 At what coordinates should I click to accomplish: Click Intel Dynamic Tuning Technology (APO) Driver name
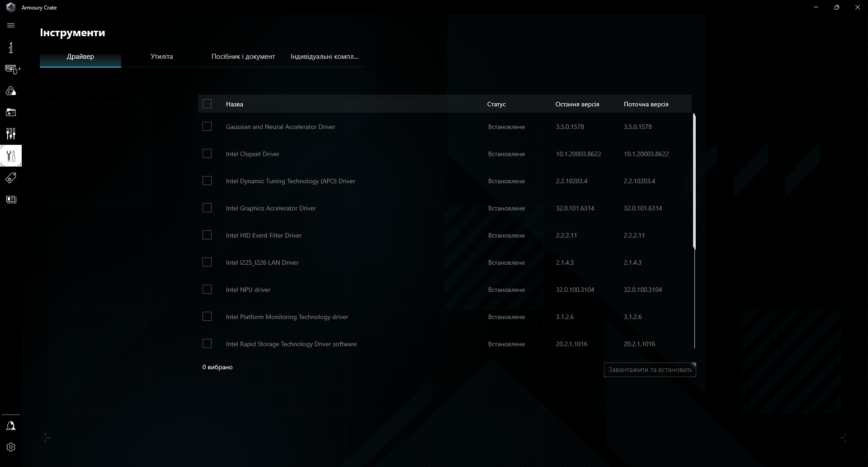(x=291, y=181)
